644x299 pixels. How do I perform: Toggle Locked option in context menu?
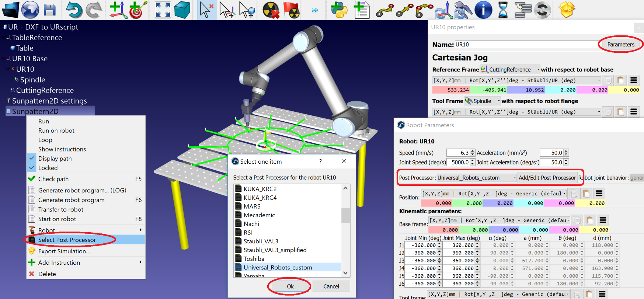pyautogui.click(x=48, y=168)
